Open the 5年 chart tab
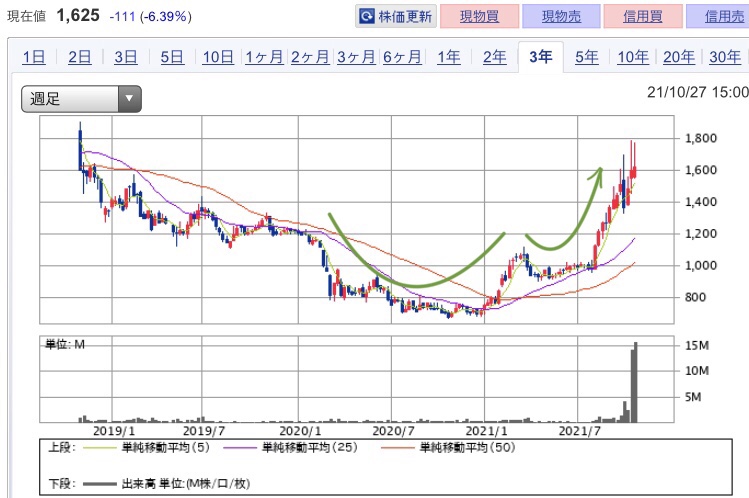This screenshot has height=498, width=749. click(586, 57)
